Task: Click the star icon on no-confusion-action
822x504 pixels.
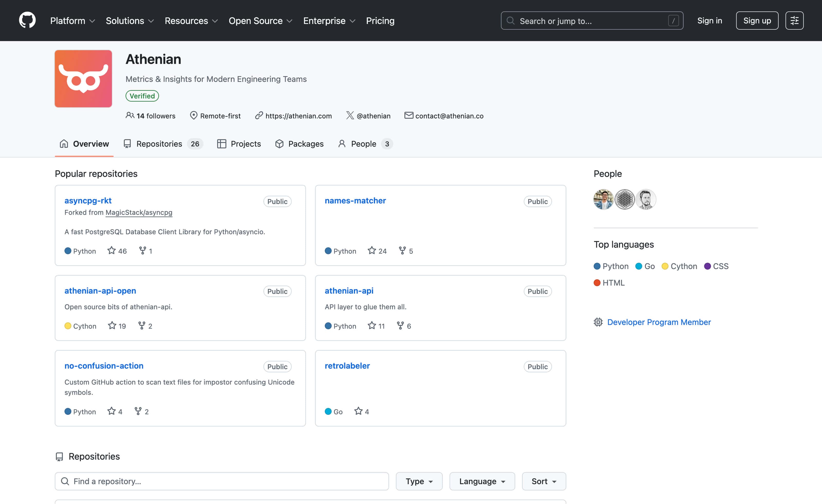Action: point(111,411)
